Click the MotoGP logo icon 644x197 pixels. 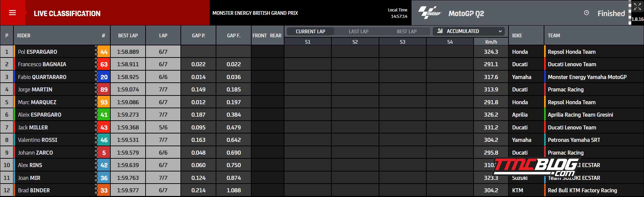coord(430,13)
